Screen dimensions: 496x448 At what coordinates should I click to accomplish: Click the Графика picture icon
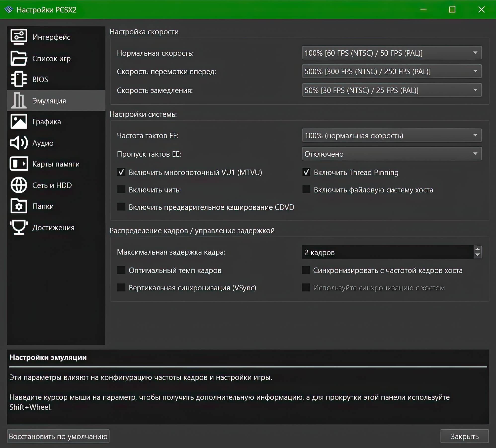click(19, 122)
